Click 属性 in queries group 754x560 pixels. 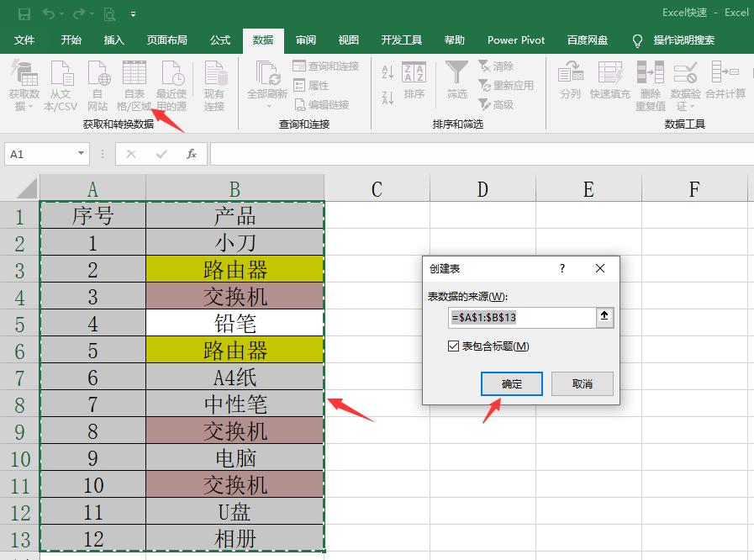pyautogui.click(x=311, y=85)
